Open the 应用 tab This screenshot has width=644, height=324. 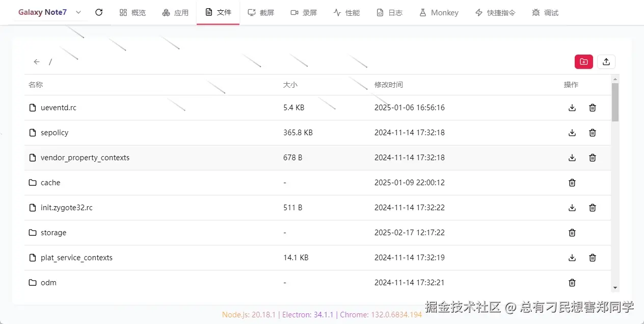click(175, 12)
